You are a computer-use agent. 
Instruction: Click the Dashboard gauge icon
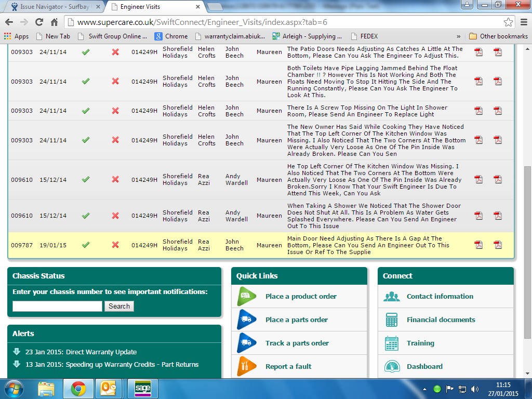(392, 367)
